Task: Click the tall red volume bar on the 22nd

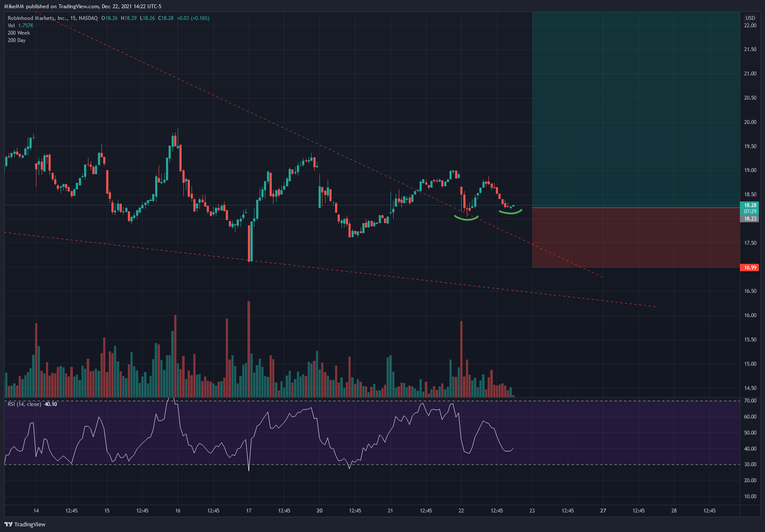Action: click(x=461, y=359)
